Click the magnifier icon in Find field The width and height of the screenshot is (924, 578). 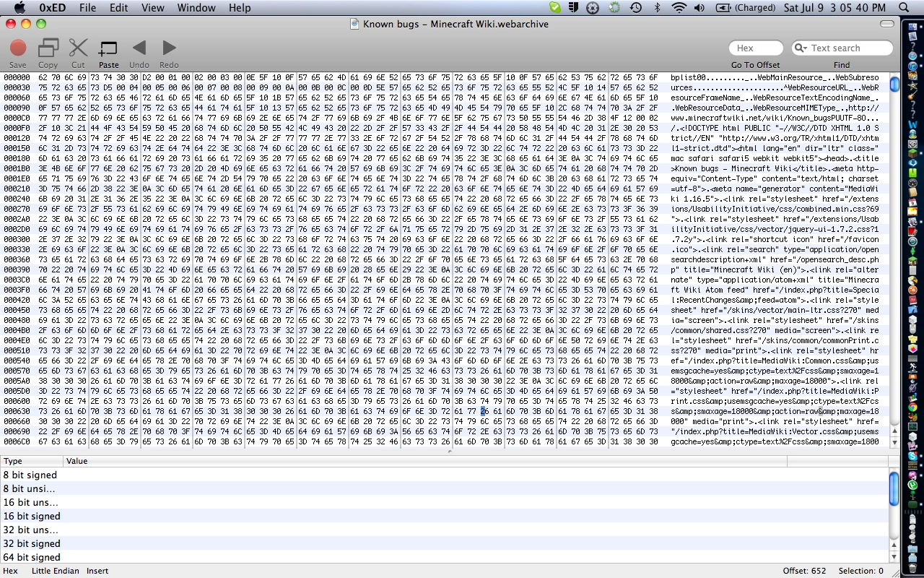[x=800, y=48]
